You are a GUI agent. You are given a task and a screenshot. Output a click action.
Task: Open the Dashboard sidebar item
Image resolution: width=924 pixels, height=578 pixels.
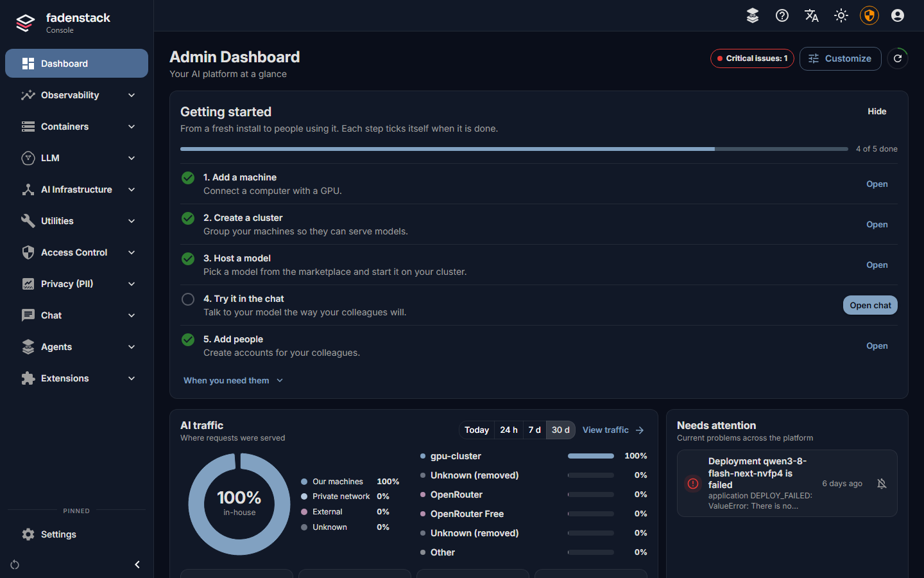coord(77,64)
